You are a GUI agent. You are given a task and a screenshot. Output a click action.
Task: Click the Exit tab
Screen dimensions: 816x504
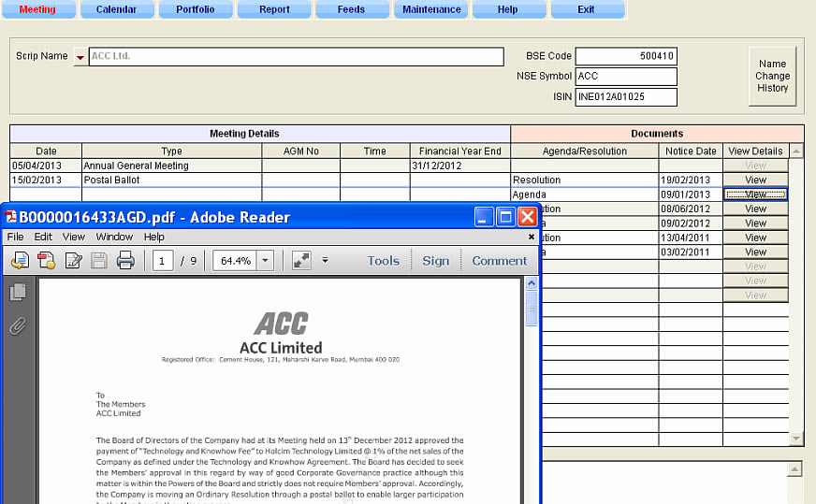(x=586, y=9)
